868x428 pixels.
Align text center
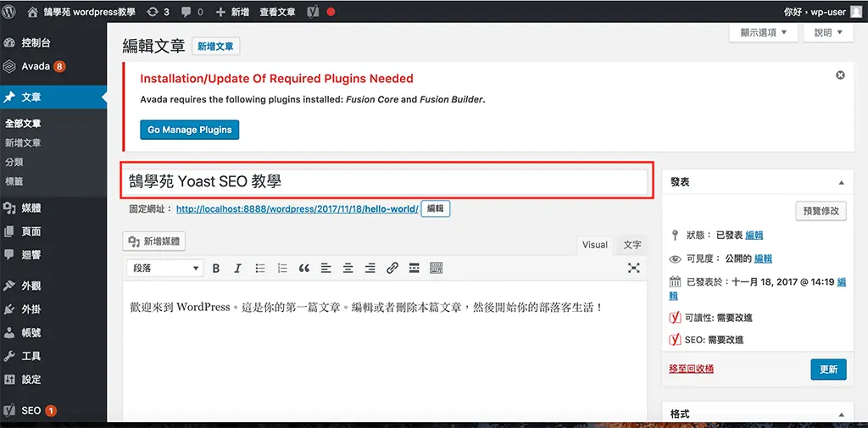pyautogui.click(x=348, y=269)
